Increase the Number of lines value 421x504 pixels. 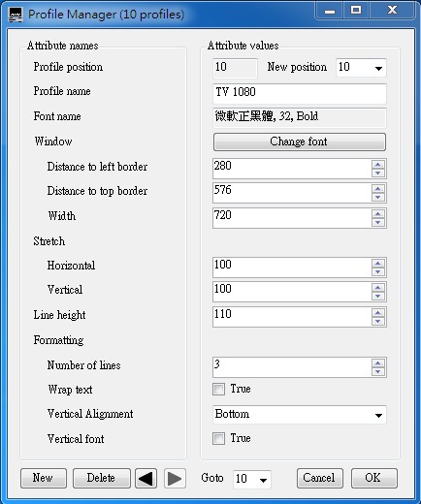(x=378, y=363)
